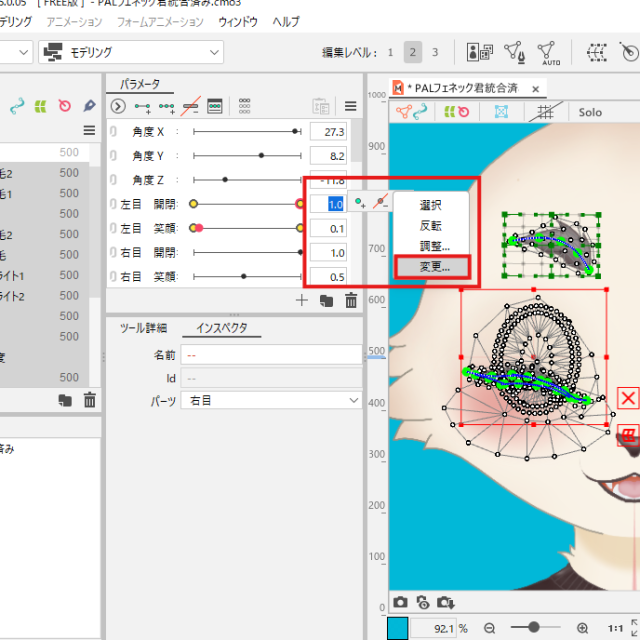Click the plus icon to add new parameter
The width and height of the screenshot is (640, 640).
pyautogui.click(x=302, y=300)
